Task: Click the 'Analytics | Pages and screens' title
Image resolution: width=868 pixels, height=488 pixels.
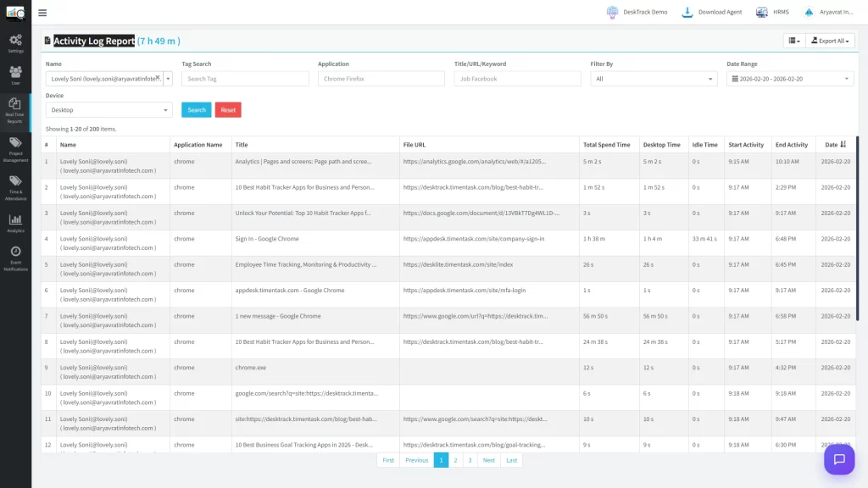Action: coord(303,162)
